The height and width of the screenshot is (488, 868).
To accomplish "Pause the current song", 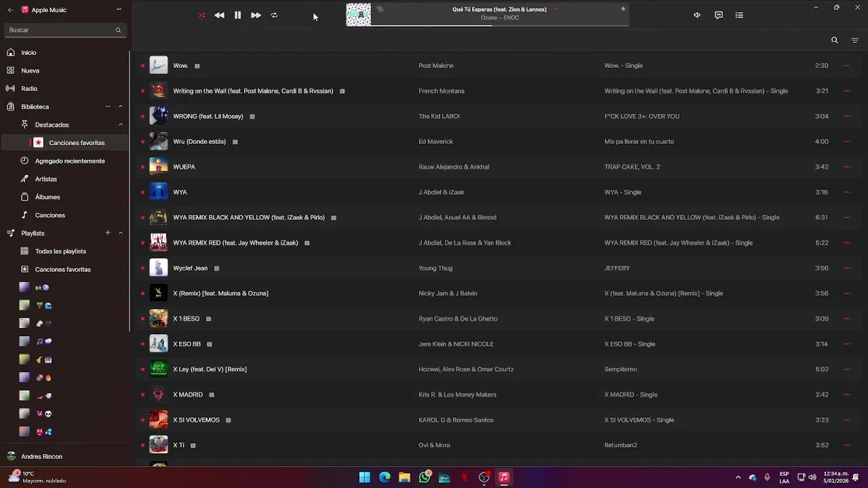I will click(237, 15).
